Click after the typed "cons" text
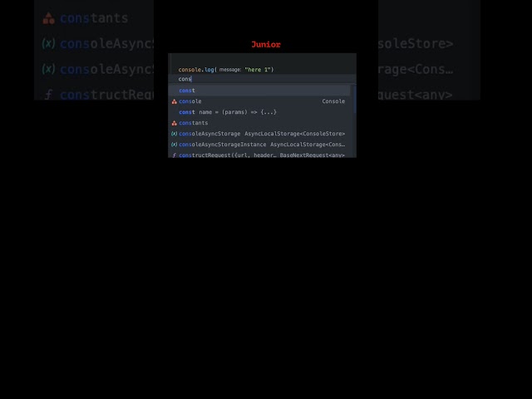The width and height of the screenshot is (532, 399). click(192, 79)
